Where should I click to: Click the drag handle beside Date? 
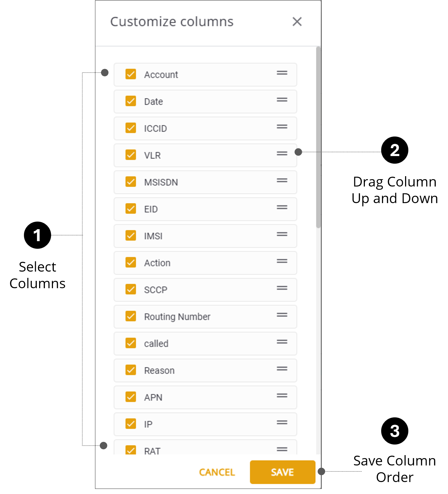point(282,100)
